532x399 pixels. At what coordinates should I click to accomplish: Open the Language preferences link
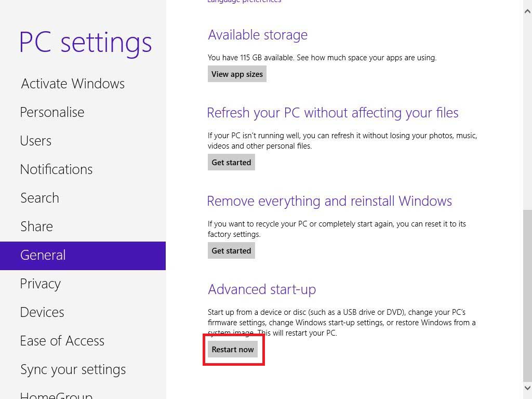point(244,2)
